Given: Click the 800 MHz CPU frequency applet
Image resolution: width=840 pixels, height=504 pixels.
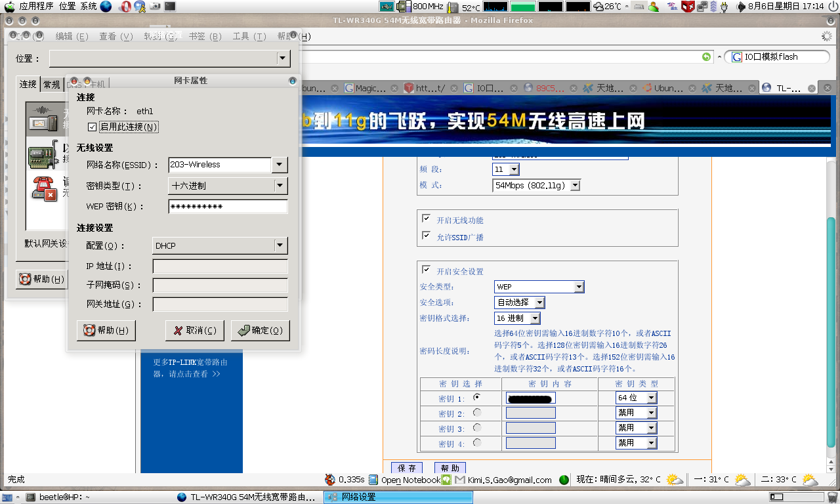Looking at the screenshot, I should click(421, 7).
